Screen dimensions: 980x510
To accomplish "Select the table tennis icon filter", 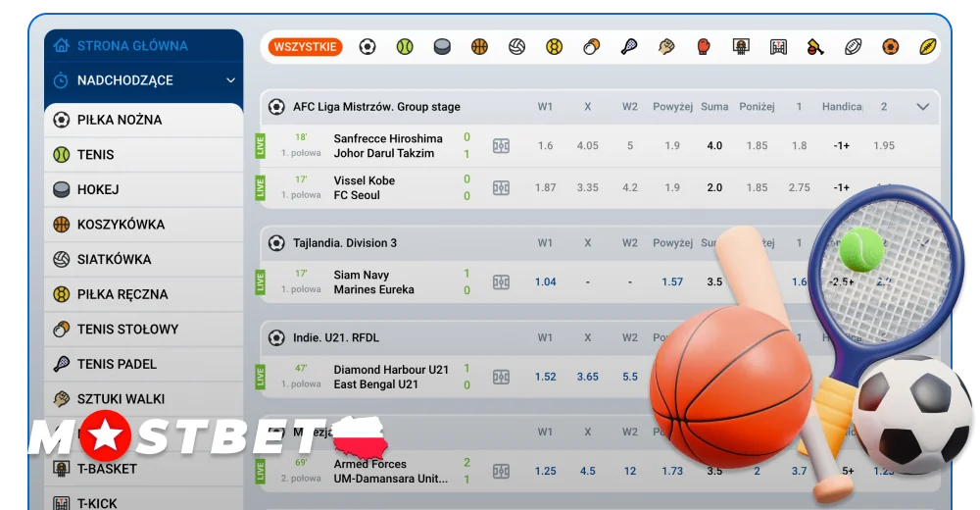I will tap(591, 47).
